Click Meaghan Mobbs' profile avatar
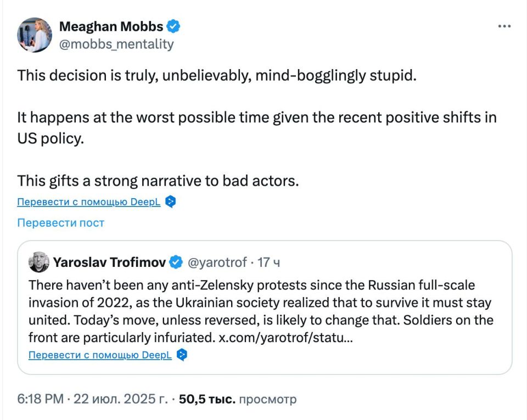The height and width of the screenshot is (420, 527). click(34, 35)
